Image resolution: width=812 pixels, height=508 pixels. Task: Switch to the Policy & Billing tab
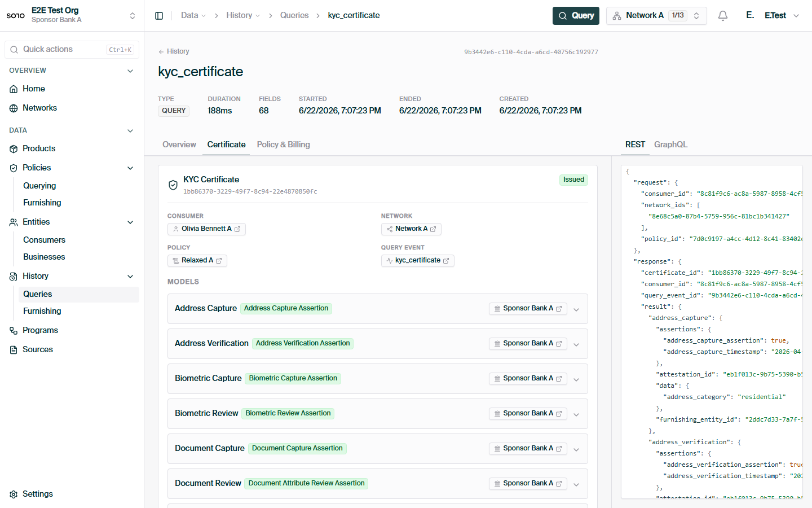click(x=283, y=144)
